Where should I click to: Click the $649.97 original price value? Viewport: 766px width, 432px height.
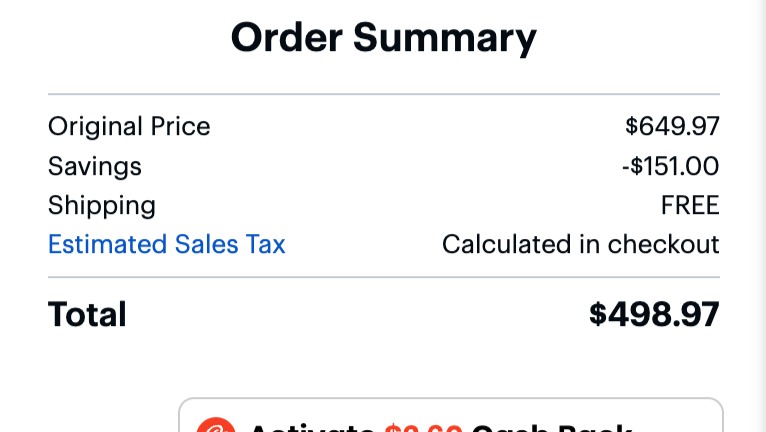[672, 126]
